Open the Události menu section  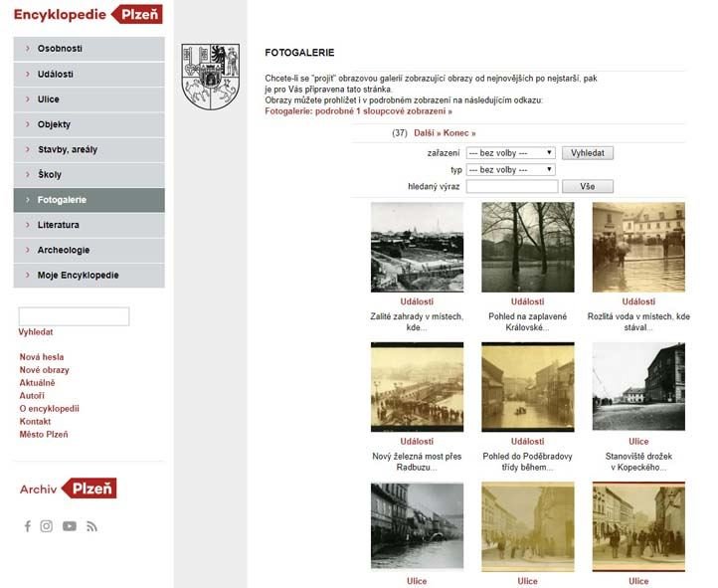coord(89,75)
